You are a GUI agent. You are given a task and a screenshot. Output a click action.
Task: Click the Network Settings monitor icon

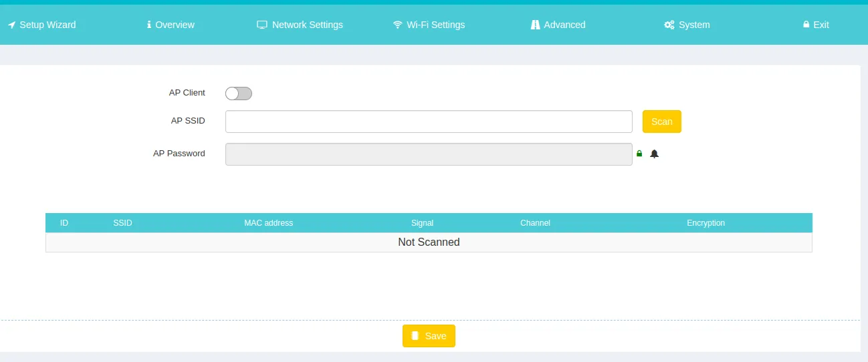pyautogui.click(x=262, y=25)
